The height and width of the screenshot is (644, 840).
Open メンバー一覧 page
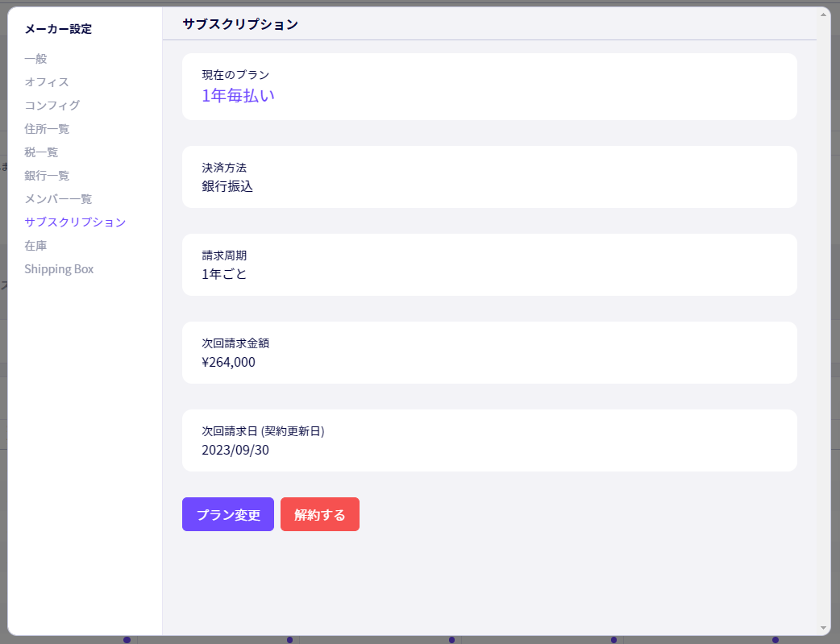pos(58,199)
